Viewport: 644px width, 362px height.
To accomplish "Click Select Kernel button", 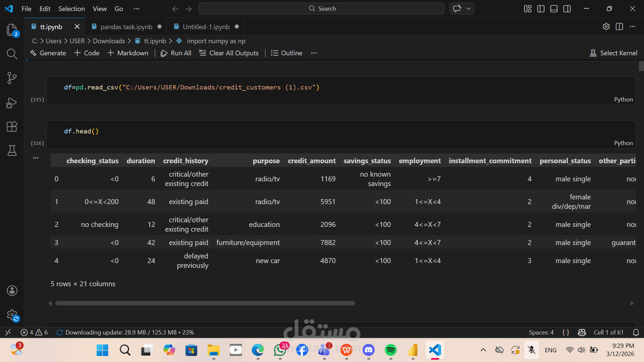I will (613, 53).
